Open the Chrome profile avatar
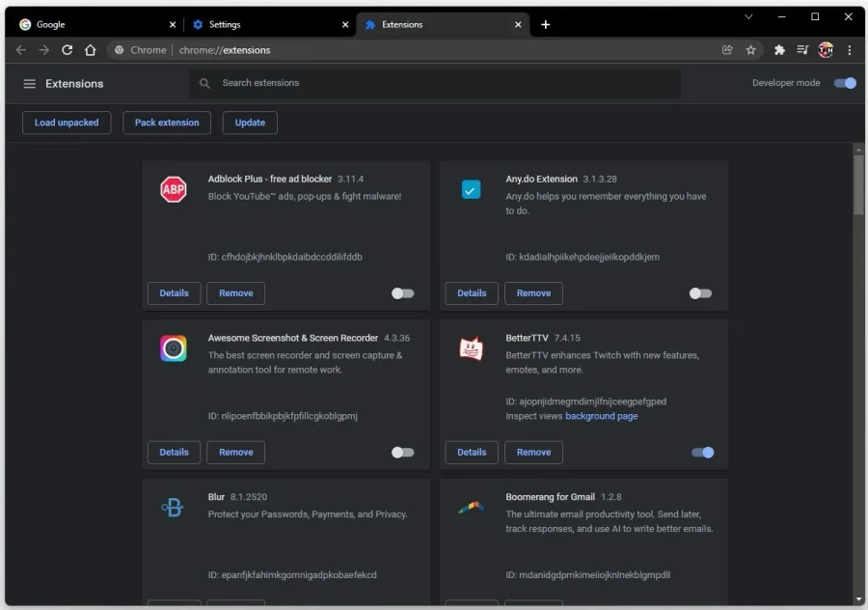The width and height of the screenshot is (868, 610). click(x=826, y=50)
